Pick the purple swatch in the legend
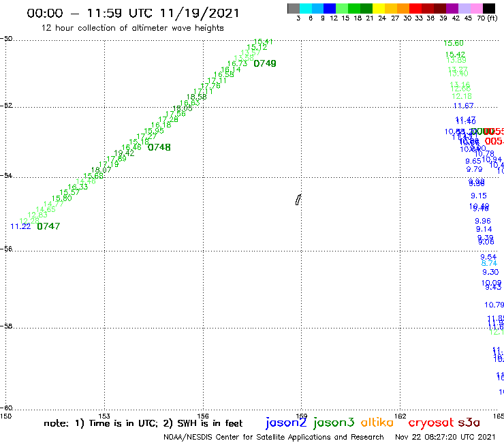504x443 pixels. [x=452, y=8]
